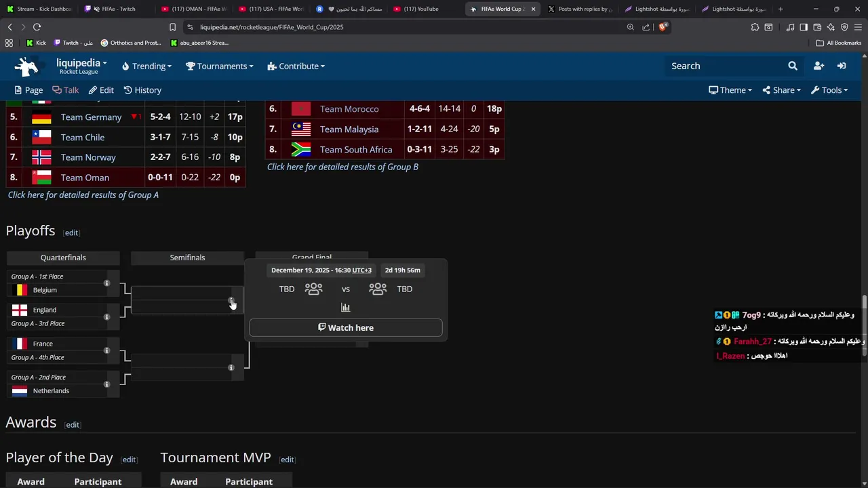
Task: Open Brave Wallet icon in toolbar
Action: 817,27
